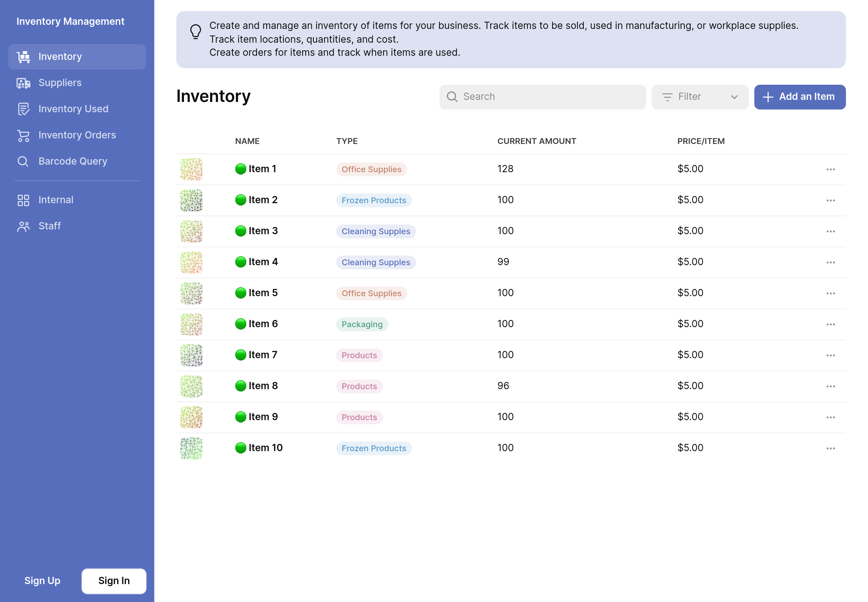
Task: Click the Inventory Used checklist icon
Action: tap(23, 109)
